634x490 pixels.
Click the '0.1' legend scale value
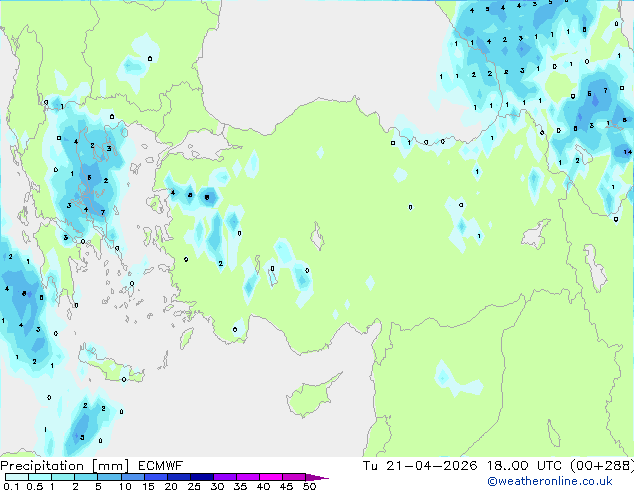pos(10,486)
